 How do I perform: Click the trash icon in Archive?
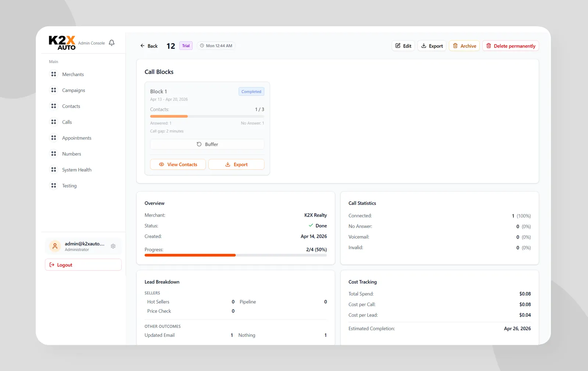(455, 46)
